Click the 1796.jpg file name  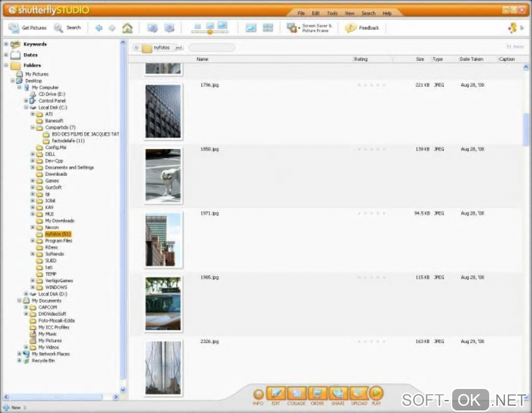(x=210, y=85)
